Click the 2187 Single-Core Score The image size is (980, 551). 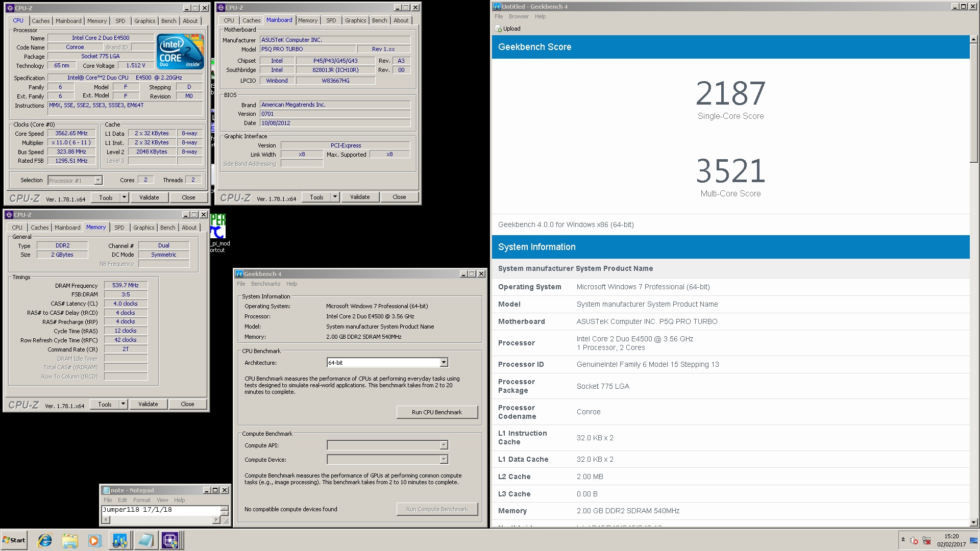pyautogui.click(x=730, y=94)
